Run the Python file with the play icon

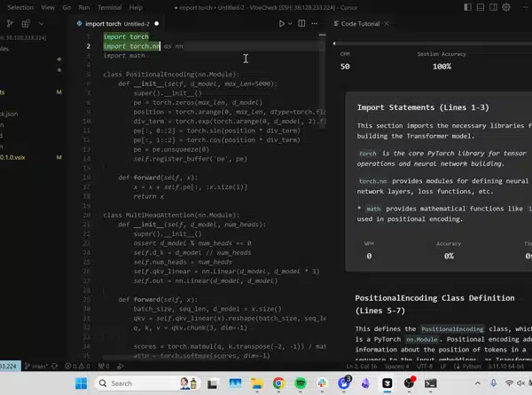(x=282, y=23)
